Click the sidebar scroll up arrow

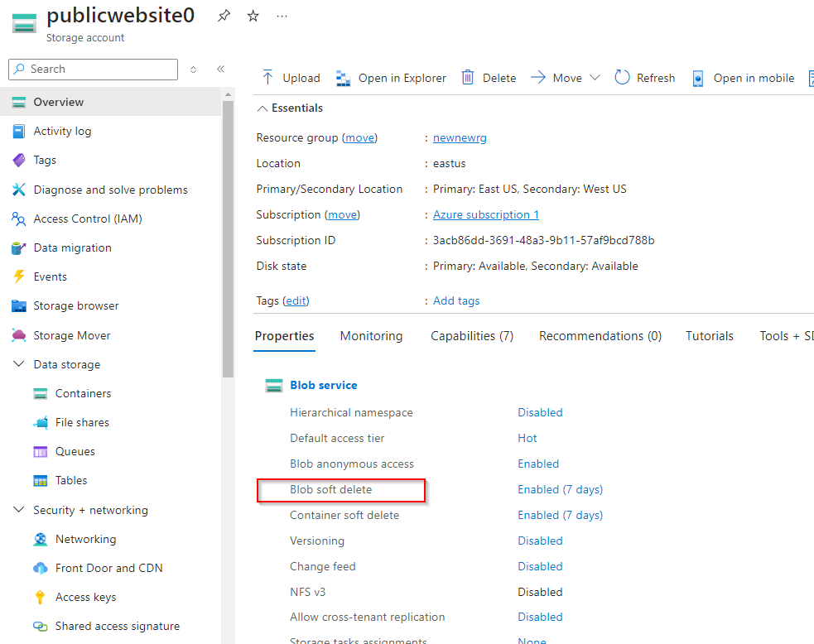tap(228, 94)
